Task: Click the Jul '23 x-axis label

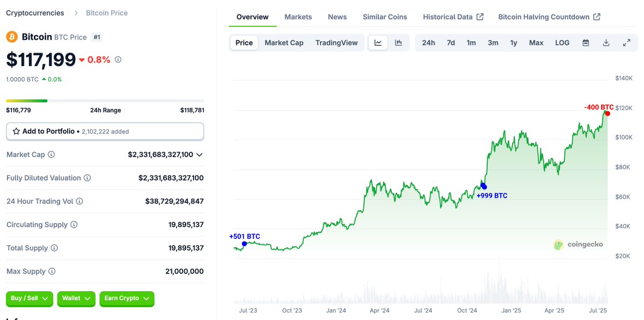Action: point(248,310)
